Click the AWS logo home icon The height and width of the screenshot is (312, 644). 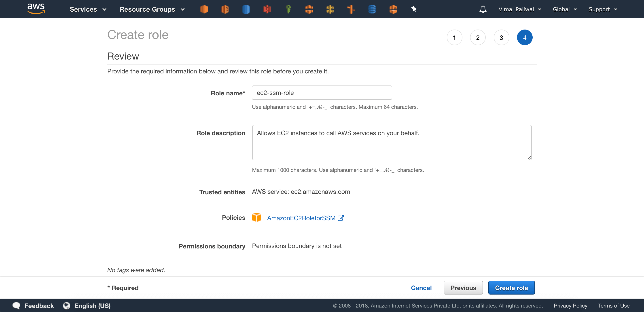[x=36, y=9]
